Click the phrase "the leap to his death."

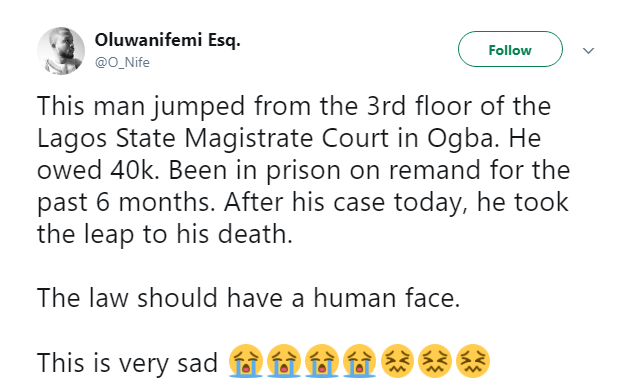[x=165, y=234]
